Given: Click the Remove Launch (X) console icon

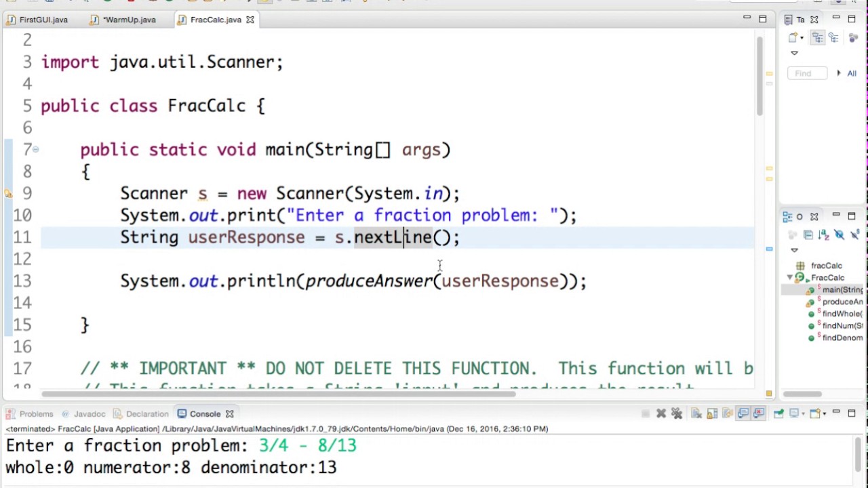Looking at the screenshot, I should (661, 413).
